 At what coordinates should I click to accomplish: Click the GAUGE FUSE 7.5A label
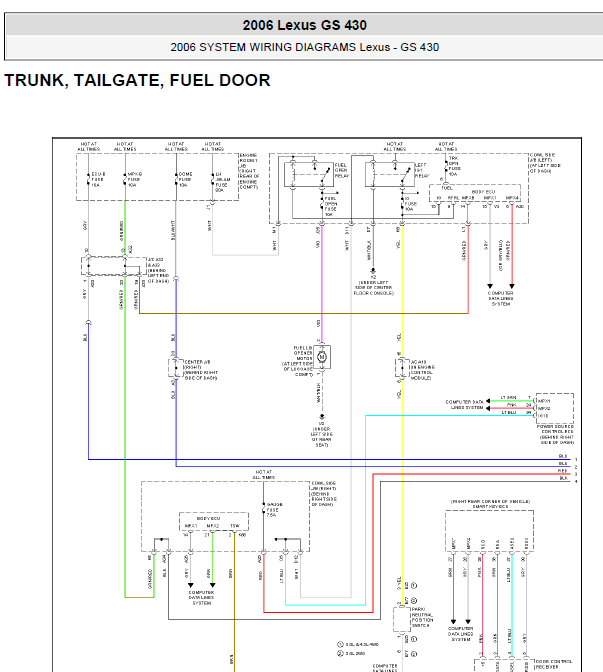point(274,510)
